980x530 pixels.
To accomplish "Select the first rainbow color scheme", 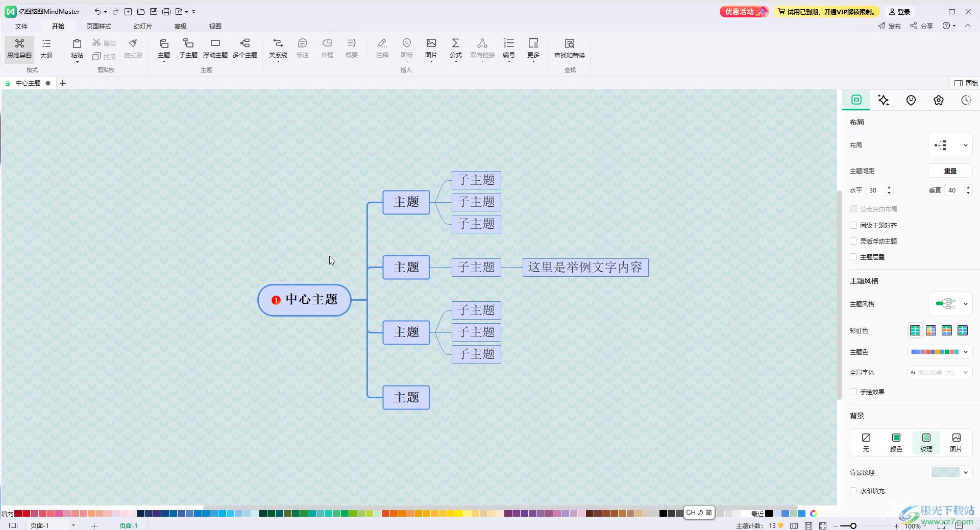I will (x=915, y=330).
